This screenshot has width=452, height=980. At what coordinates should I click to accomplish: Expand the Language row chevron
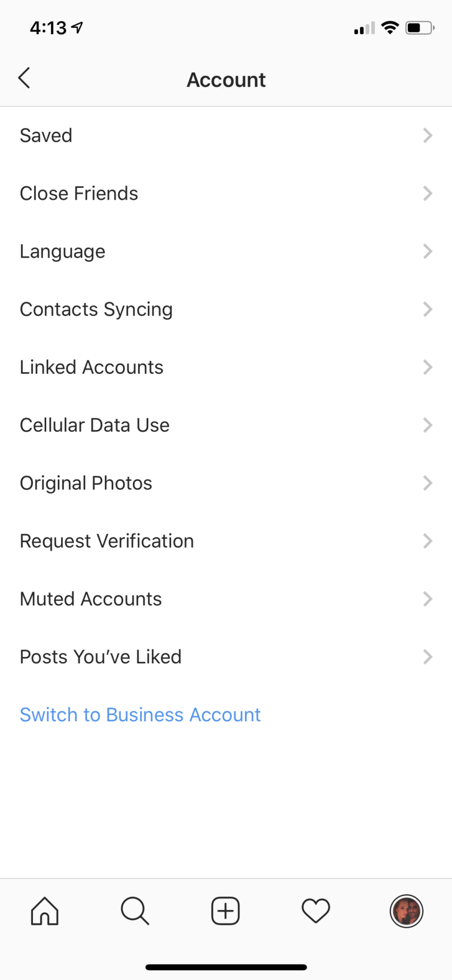point(428,251)
